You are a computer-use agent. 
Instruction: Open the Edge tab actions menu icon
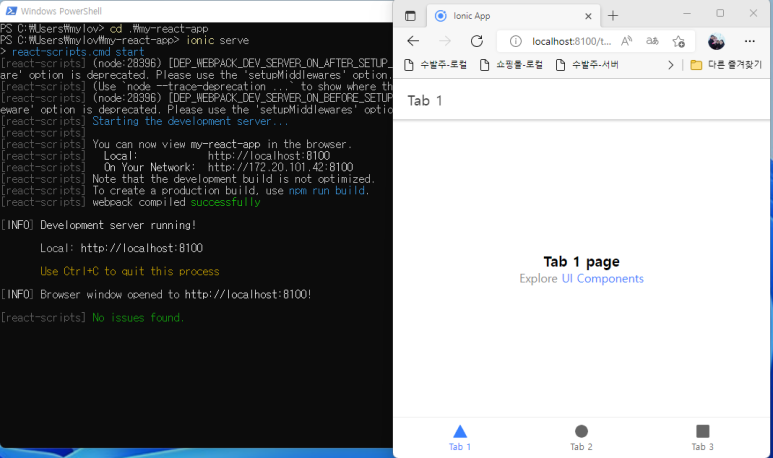[410, 16]
